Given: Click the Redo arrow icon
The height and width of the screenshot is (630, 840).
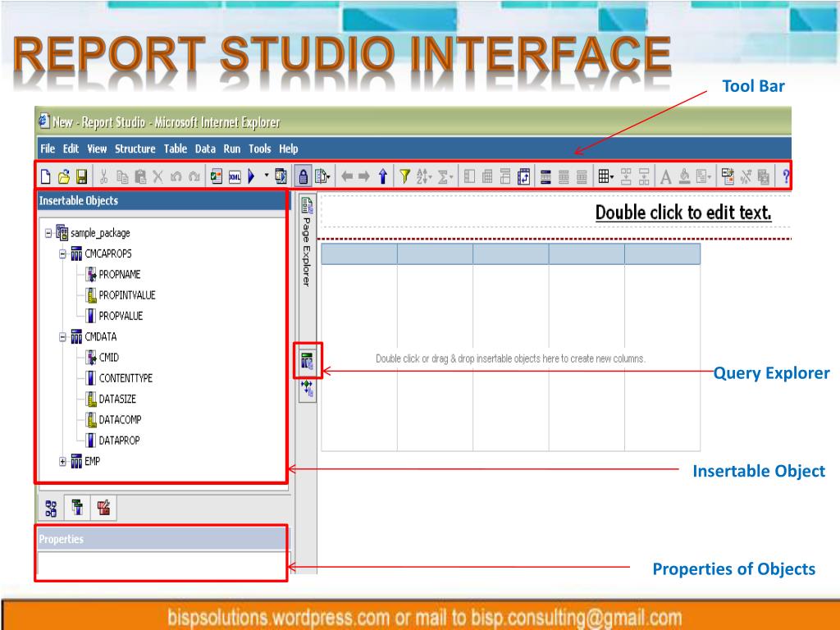Looking at the screenshot, I should [x=194, y=176].
